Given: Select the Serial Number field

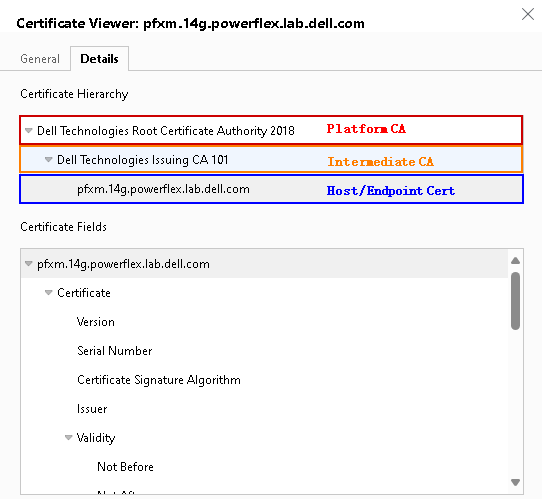Looking at the screenshot, I should [x=115, y=351].
